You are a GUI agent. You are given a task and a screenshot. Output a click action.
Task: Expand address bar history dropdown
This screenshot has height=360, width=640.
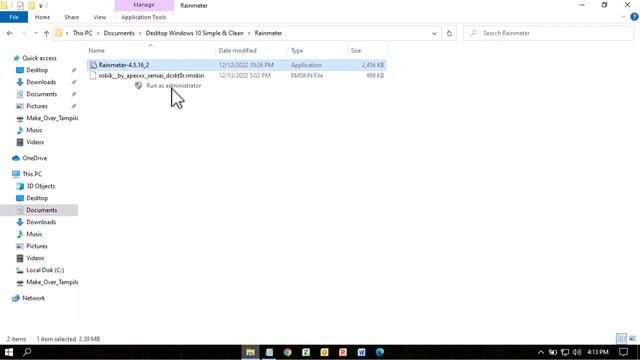pos(434,33)
